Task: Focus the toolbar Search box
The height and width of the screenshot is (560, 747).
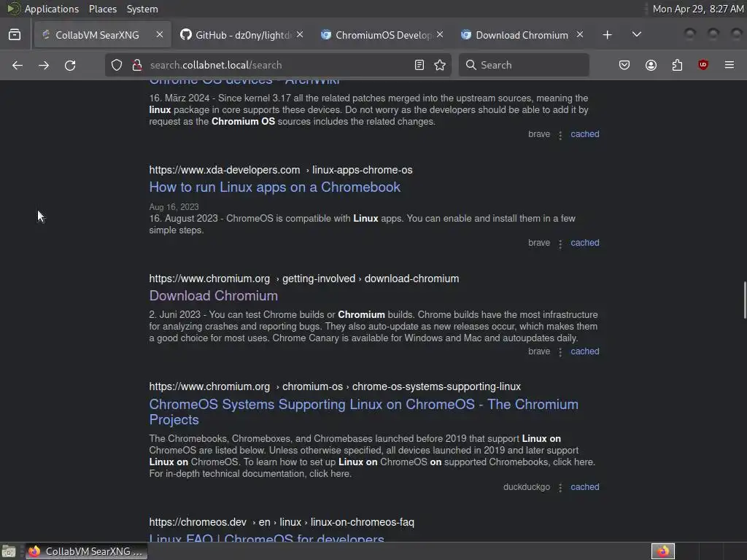Action: 524,65
